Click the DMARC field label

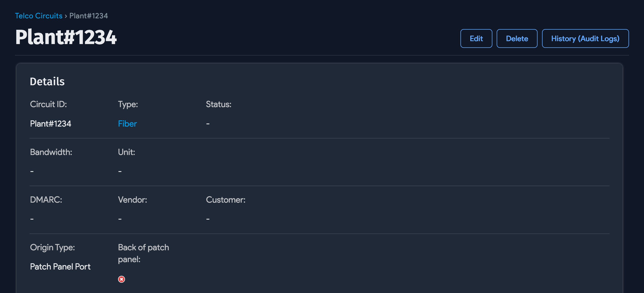[x=46, y=200]
